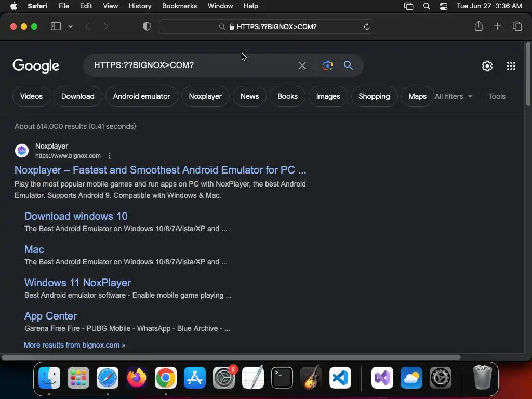Open the App Center sitelink
The width and height of the screenshot is (532, 399).
tap(50, 316)
